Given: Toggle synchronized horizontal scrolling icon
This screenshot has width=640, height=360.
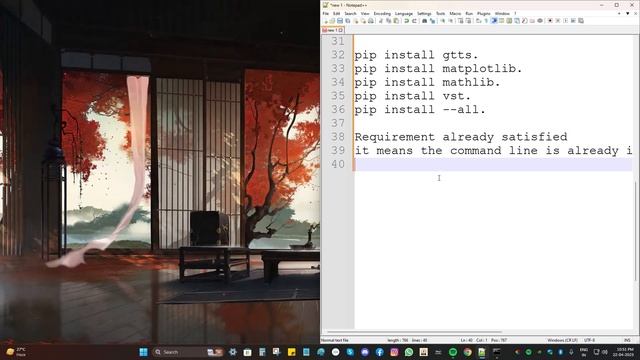Looking at the screenshot, I should [x=469, y=21].
